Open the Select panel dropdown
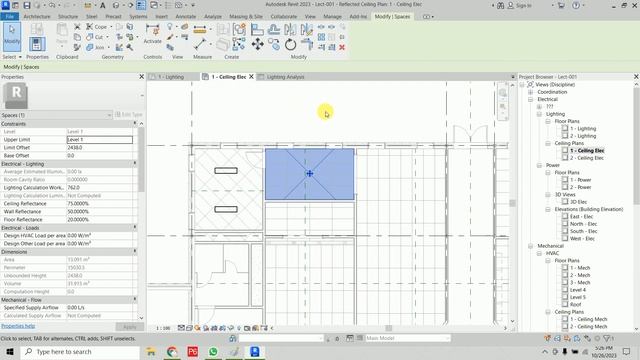The image size is (640, 360). point(12,57)
